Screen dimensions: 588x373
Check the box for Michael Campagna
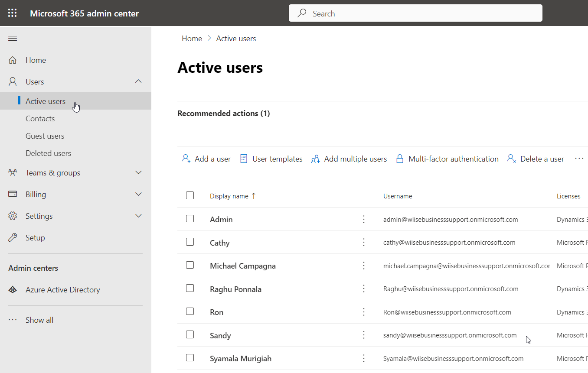190,265
